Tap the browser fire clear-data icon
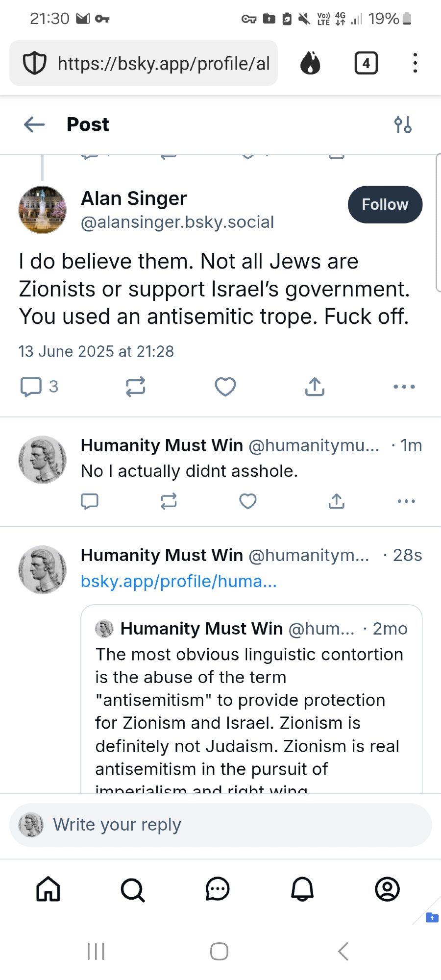This screenshot has width=441, height=980. coord(310,63)
